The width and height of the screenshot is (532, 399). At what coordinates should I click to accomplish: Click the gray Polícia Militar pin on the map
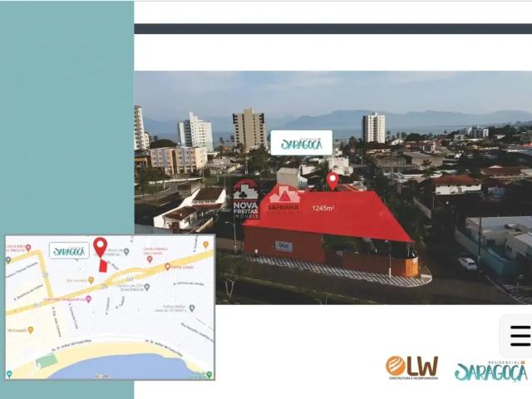tap(192, 308)
